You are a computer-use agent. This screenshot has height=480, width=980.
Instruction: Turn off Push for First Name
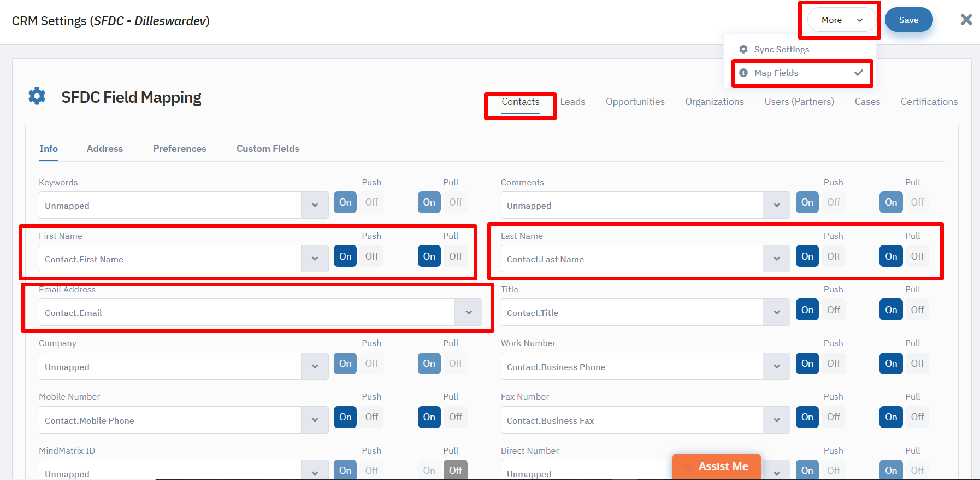371,256
